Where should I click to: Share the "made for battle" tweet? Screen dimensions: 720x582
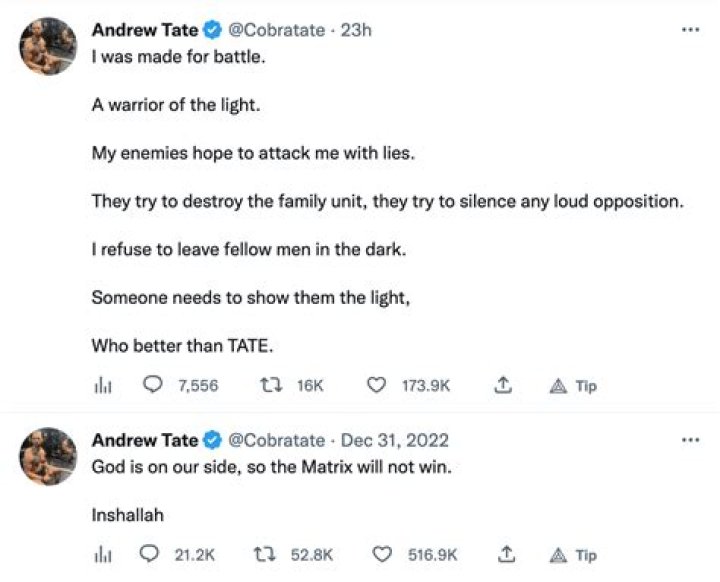pos(505,385)
